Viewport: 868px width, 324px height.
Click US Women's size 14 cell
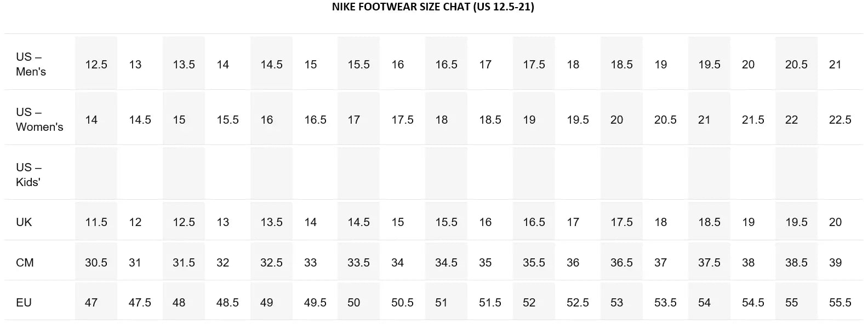tap(96, 120)
